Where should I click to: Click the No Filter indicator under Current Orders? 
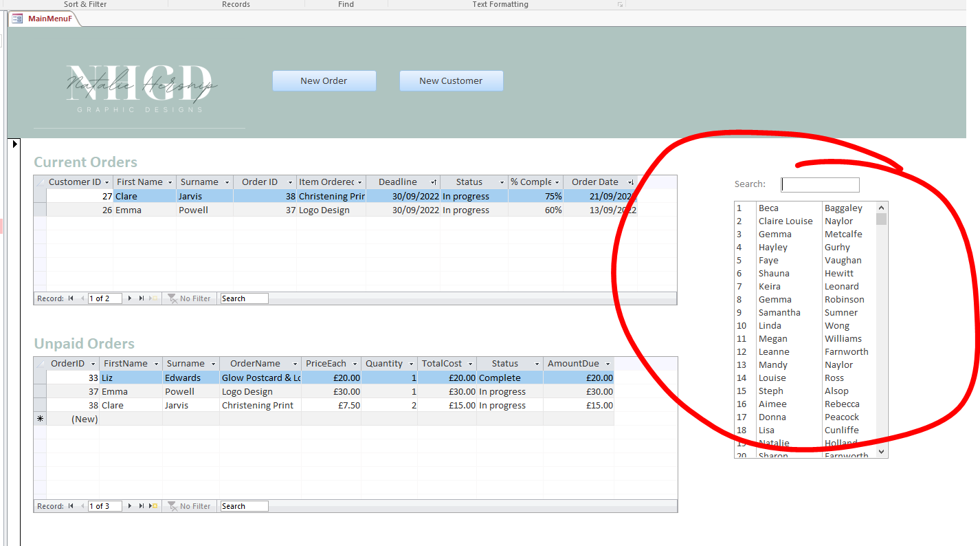[189, 298]
